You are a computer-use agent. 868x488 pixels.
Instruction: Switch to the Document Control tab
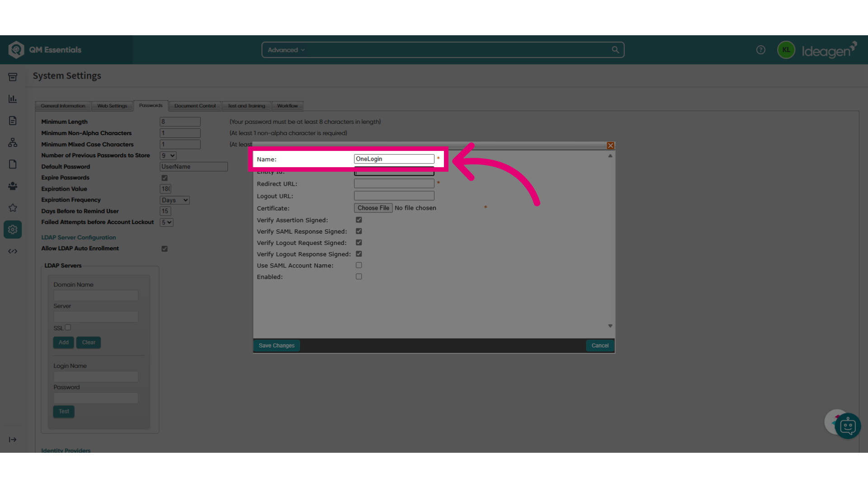click(x=195, y=106)
